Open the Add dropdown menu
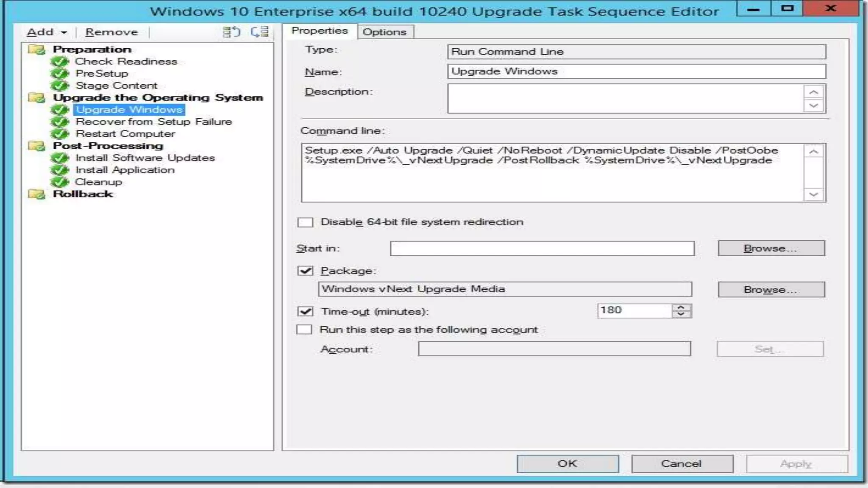868x488 pixels. click(x=47, y=32)
